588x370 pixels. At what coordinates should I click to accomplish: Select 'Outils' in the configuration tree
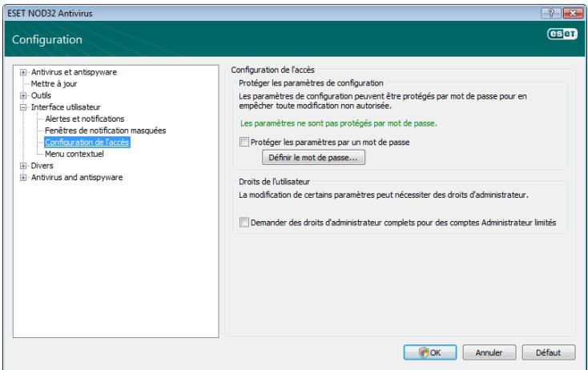click(x=41, y=95)
